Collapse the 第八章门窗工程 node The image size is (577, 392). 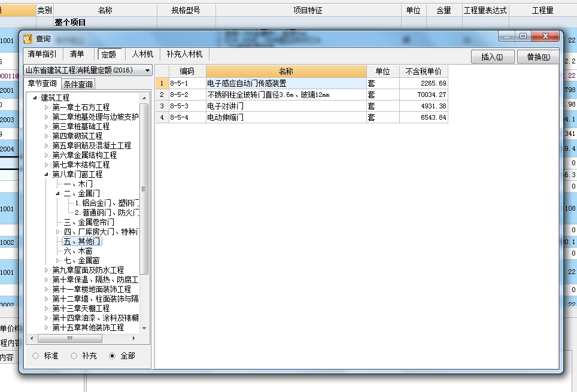[x=46, y=175]
